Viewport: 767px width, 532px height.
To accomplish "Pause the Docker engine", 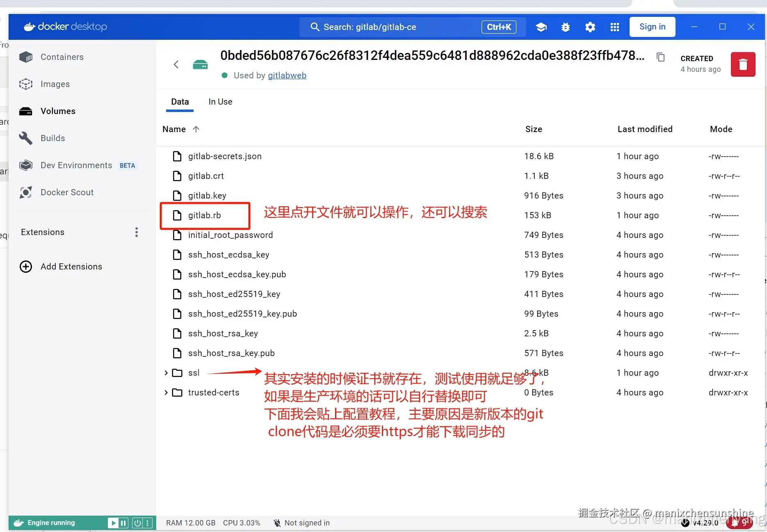I will (123, 523).
